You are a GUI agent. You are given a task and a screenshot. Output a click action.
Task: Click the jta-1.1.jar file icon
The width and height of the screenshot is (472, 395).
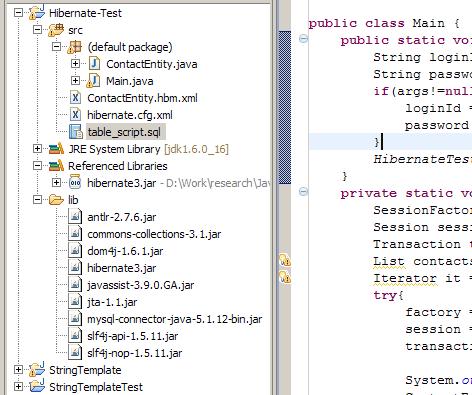point(75,302)
